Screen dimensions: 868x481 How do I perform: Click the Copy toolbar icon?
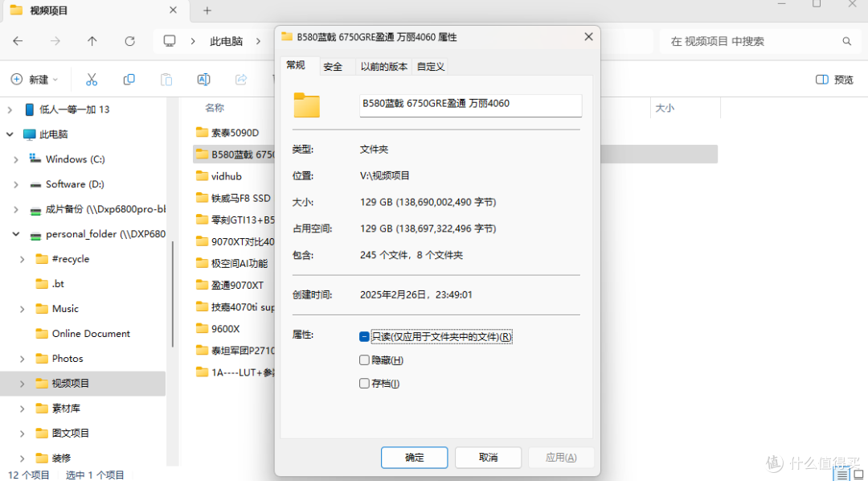pyautogui.click(x=129, y=80)
